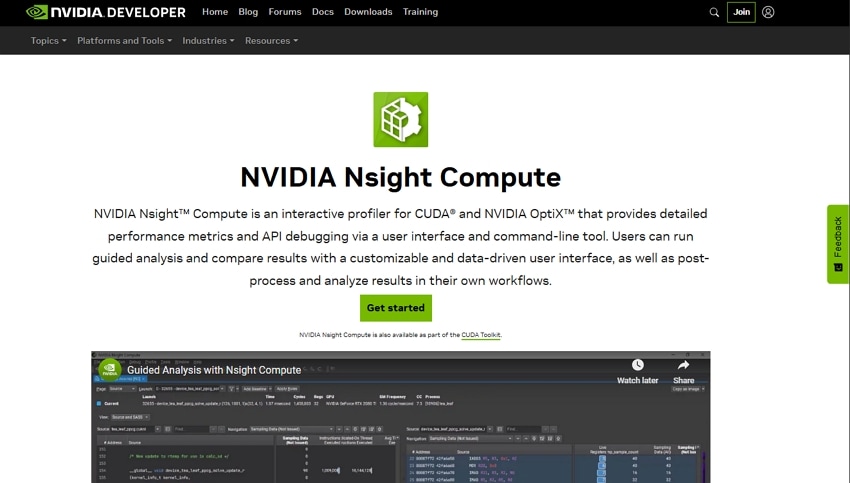Open the user account icon
This screenshot has width=850, height=483.
(768, 12)
